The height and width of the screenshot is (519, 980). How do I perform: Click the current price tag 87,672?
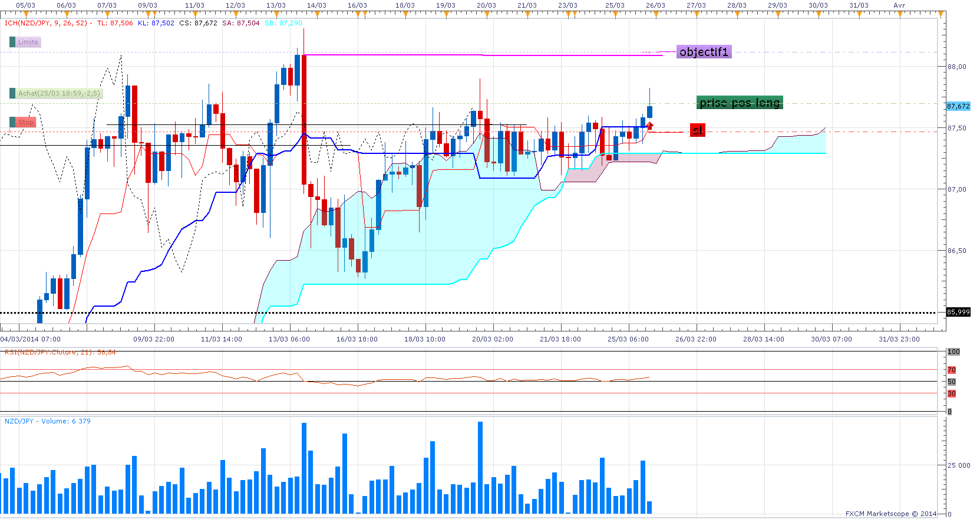[x=958, y=106]
